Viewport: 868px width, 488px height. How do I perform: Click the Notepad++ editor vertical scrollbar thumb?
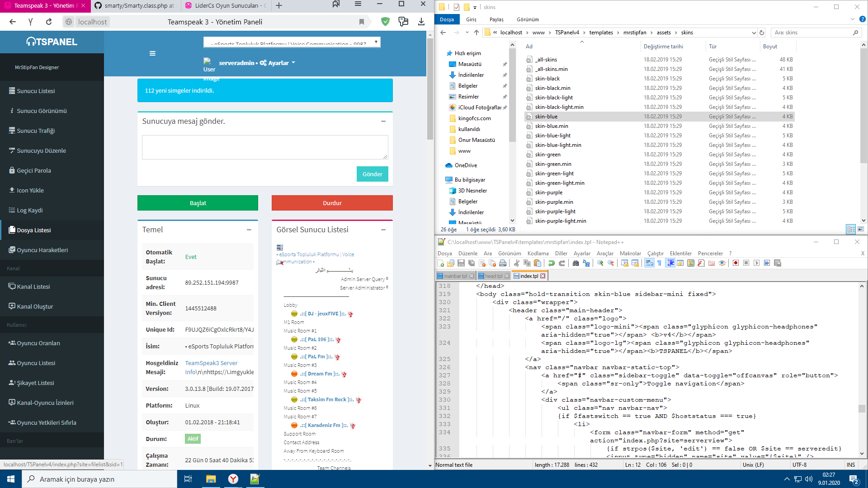tap(862, 408)
